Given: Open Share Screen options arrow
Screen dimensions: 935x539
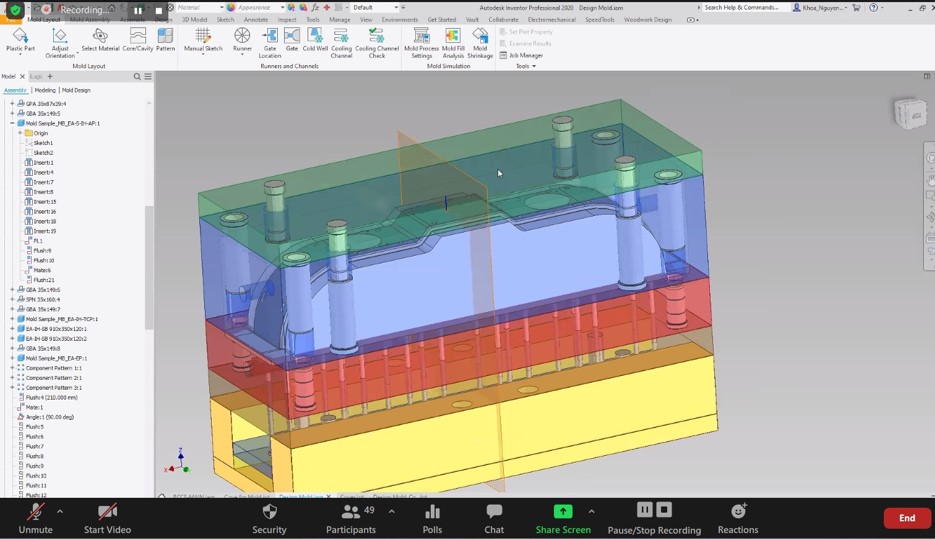Looking at the screenshot, I should click(591, 511).
